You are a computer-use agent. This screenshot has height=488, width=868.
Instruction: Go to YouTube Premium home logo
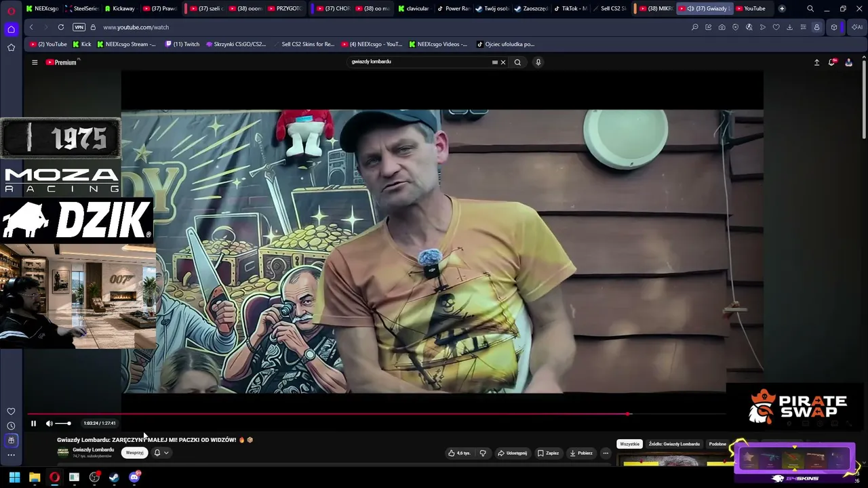pos(62,62)
